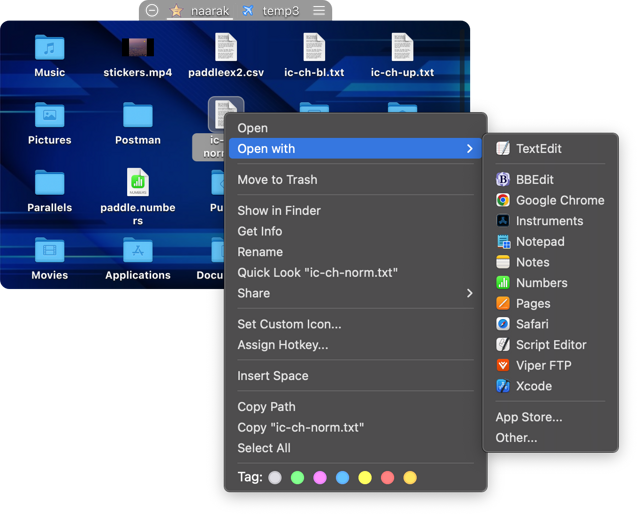Choose Google Chrome in Open with submenu
This screenshot has height=517, width=640.
click(x=559, y=201)
